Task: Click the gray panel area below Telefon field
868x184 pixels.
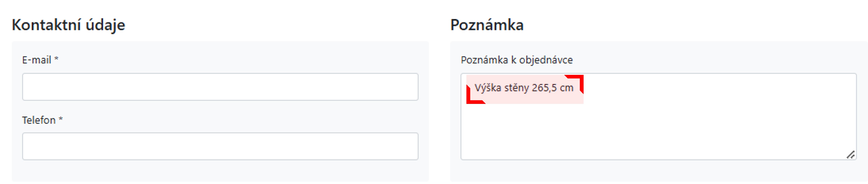Action: tap(220, 172)
